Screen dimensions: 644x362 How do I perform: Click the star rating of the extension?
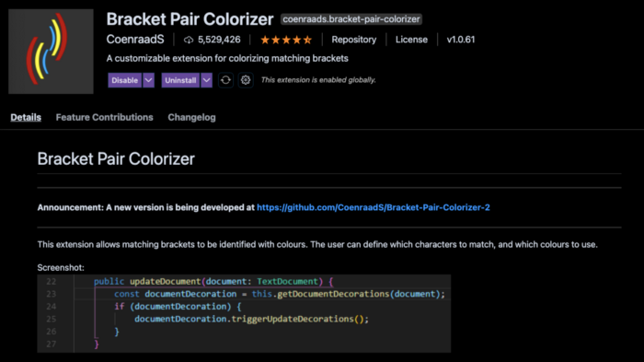[x=286, y=40]
